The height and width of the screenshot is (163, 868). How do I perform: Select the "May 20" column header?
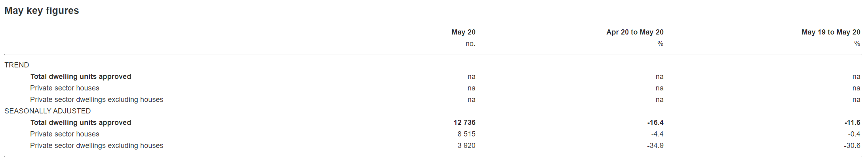click(463, 32)
